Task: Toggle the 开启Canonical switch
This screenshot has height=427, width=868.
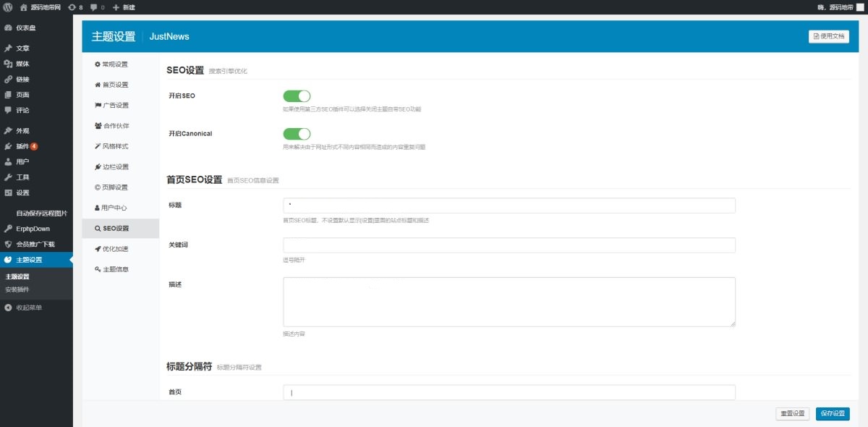Action: coord(297,134)
